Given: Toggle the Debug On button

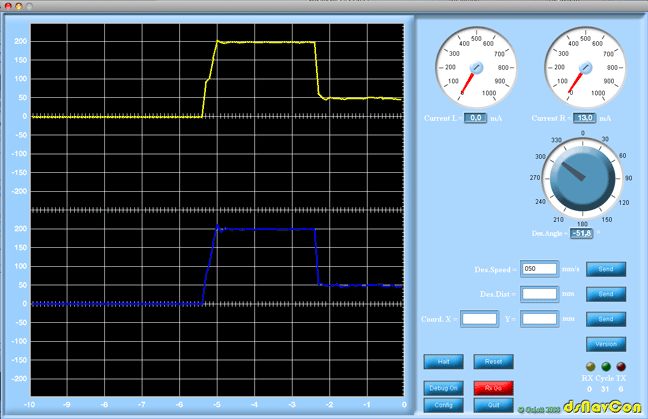Looking at the screenshot, I should click(x=443, y=388).
